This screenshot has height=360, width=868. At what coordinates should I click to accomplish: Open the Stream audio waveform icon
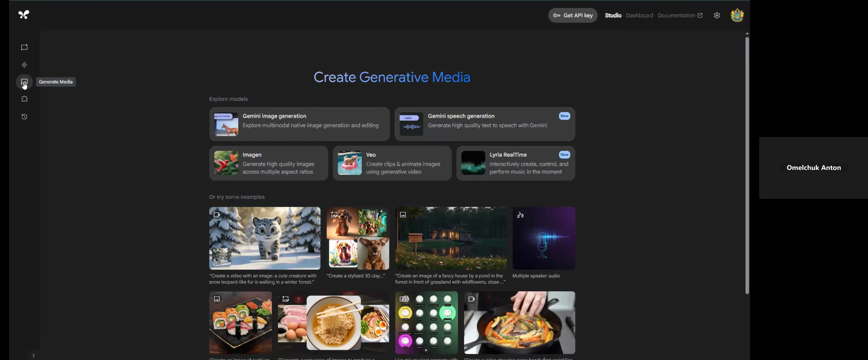(x=24, y=65)
